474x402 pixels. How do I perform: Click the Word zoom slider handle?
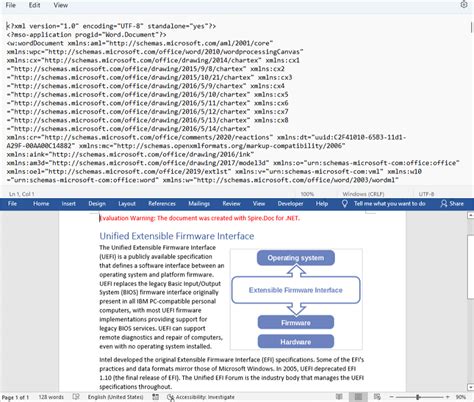tap(418, 397)
